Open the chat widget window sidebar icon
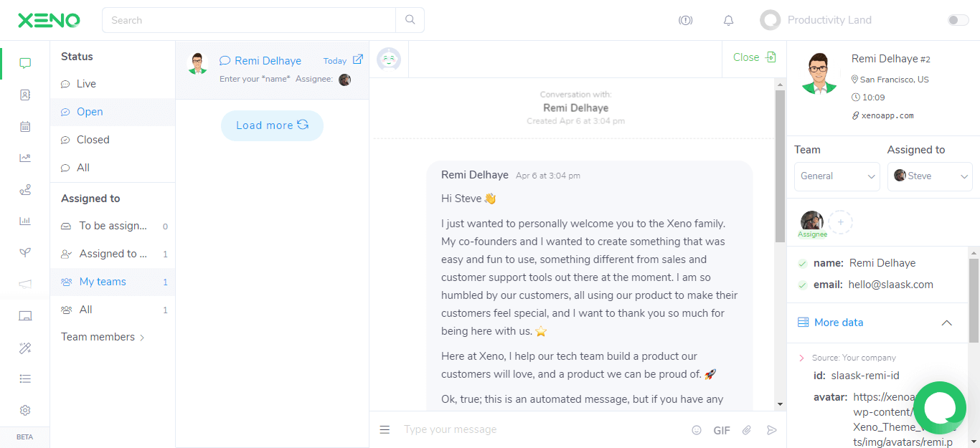This screenshot has height=448, width=980. pos(25,316)
